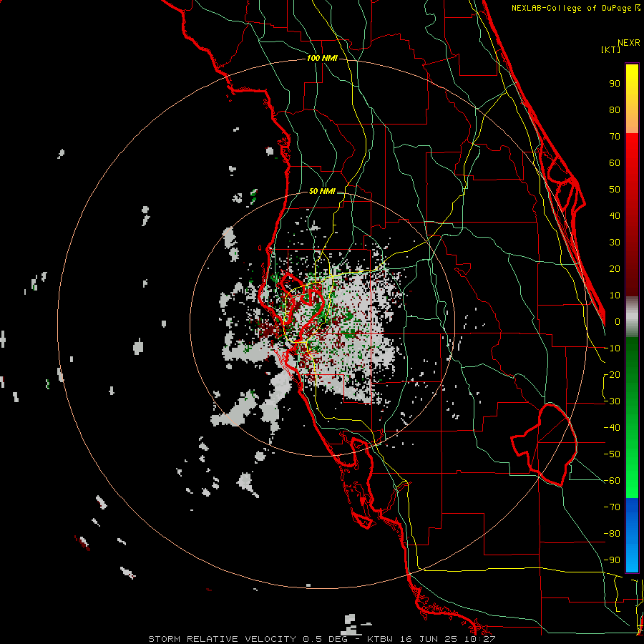The width and height of the screenshot is (644, 644).
Task: Select the -80 scale value
Action: coord(612,534)
